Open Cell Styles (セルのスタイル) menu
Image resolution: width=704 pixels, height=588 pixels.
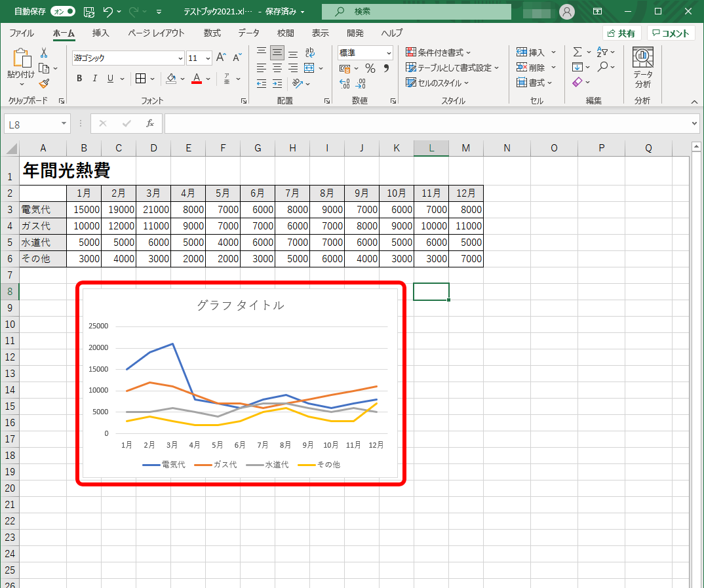click(437, 83)
